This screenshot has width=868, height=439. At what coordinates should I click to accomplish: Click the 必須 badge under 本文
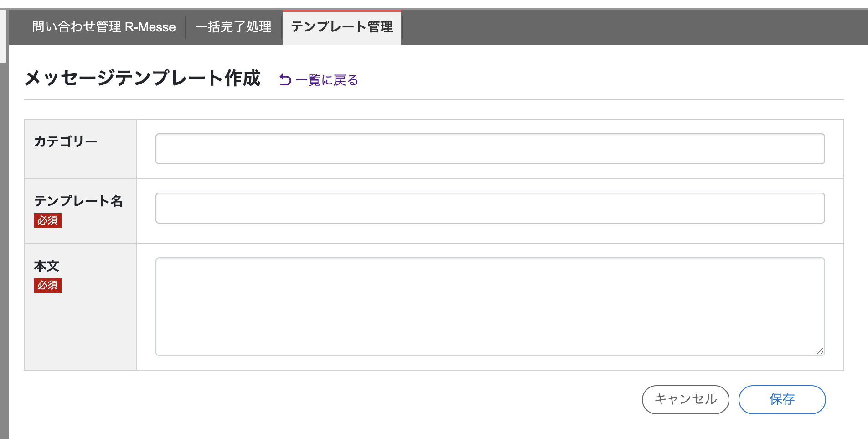coord(47,285)
